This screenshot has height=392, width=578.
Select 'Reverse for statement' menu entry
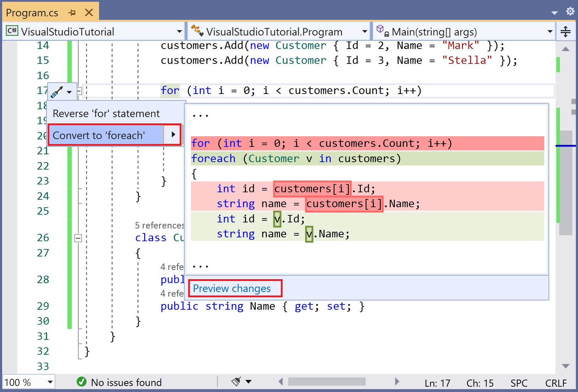(106, 114)
